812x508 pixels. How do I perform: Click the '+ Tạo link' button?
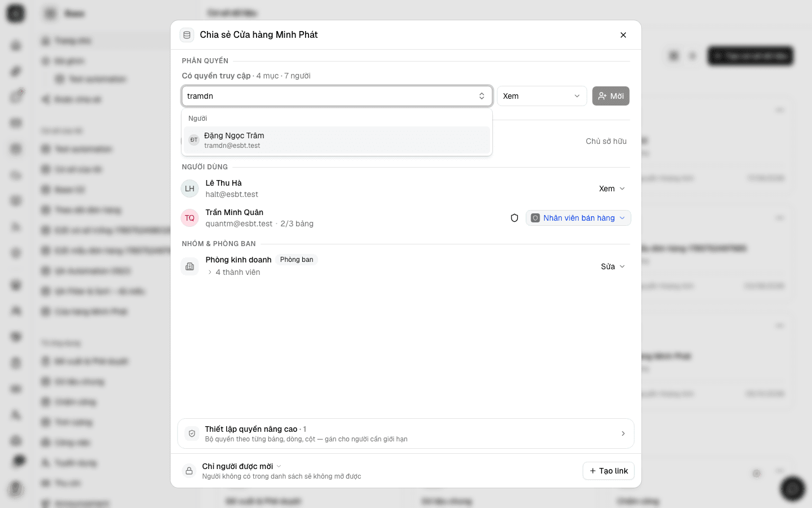point(608,471)
